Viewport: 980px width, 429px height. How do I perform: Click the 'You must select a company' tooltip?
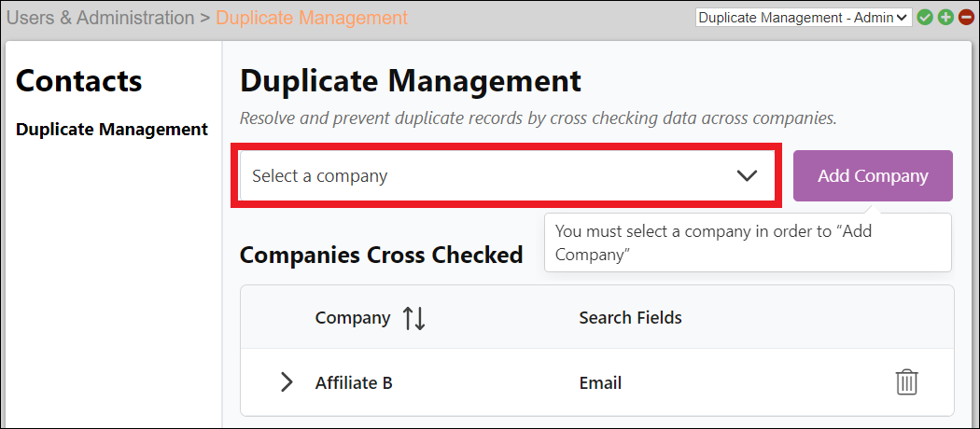point(747,242)
